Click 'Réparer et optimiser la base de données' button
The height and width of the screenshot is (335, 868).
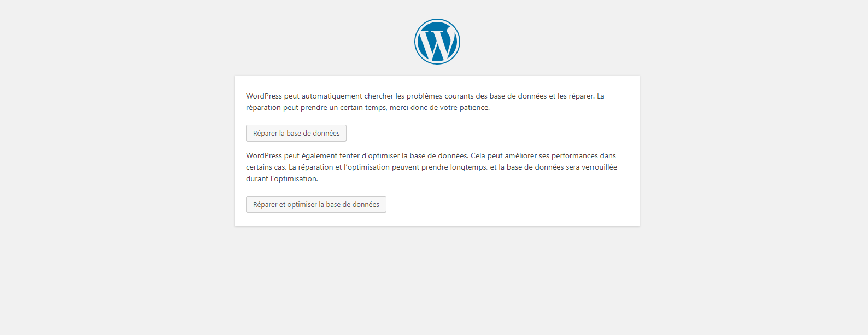coord(316,204)
